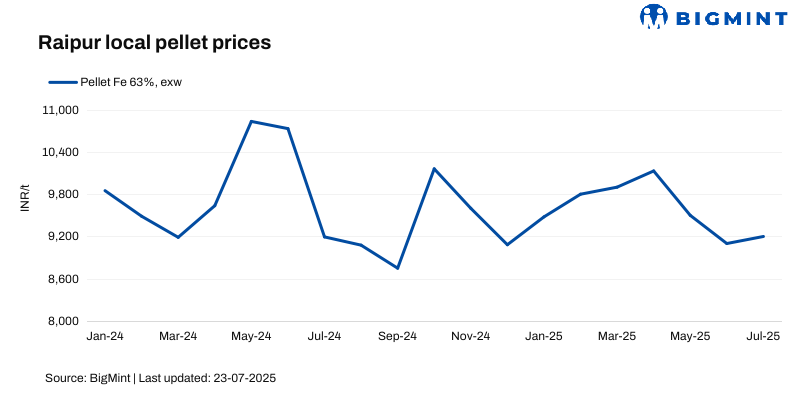The image size is (799, 400).
Task: Click the Nov-24 x-axis label
Action: tap(471, 337)
